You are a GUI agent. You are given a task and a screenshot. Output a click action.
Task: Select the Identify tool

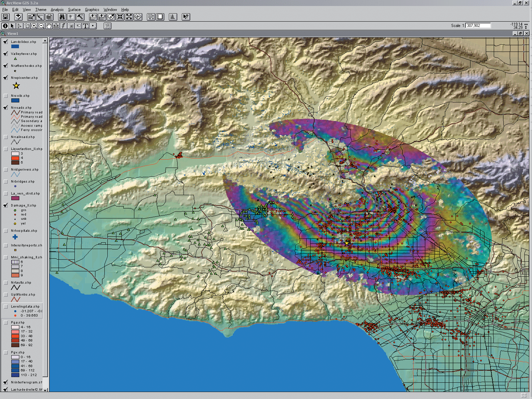(x=5, y=26)
